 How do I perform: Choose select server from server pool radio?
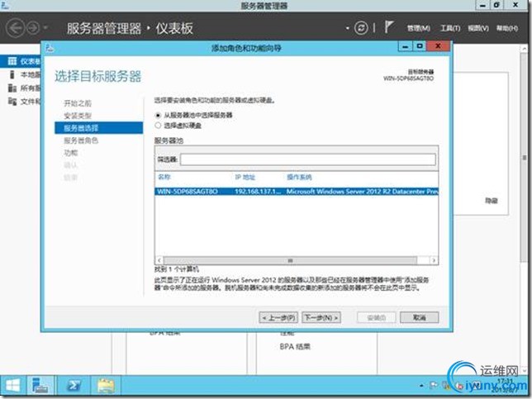[158, 116]
